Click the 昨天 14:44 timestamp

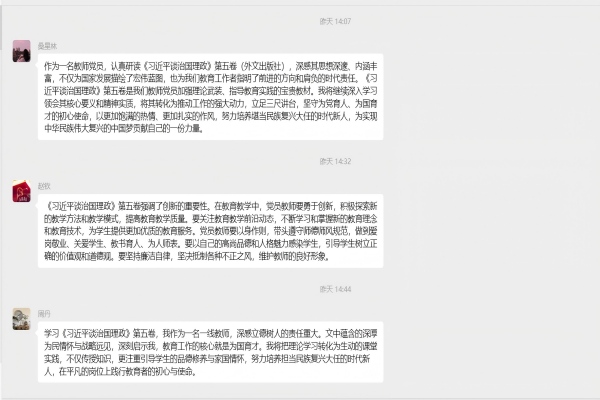coord(335,288)
